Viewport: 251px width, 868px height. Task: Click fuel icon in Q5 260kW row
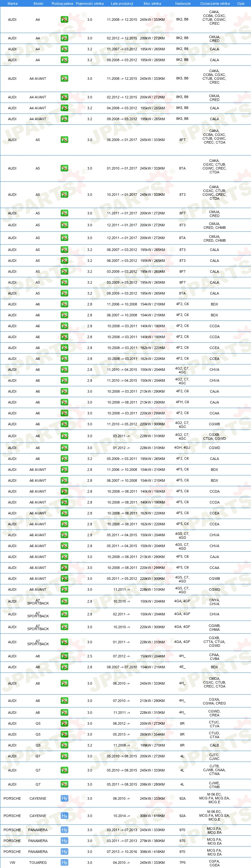coord(65,734)
